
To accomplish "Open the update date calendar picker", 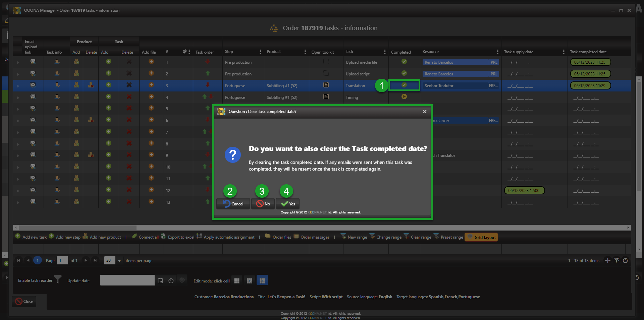I will pyautogui.click(x=160, y=281).
